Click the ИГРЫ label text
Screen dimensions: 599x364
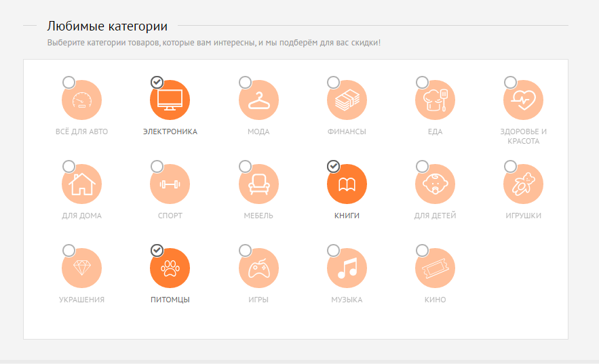[258, 300]
